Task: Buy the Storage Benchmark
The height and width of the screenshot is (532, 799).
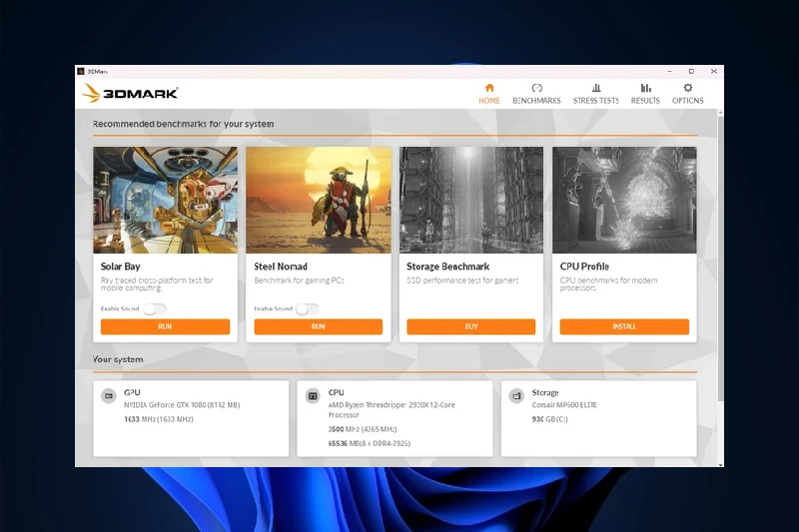Action: click(x=471, y=326)
